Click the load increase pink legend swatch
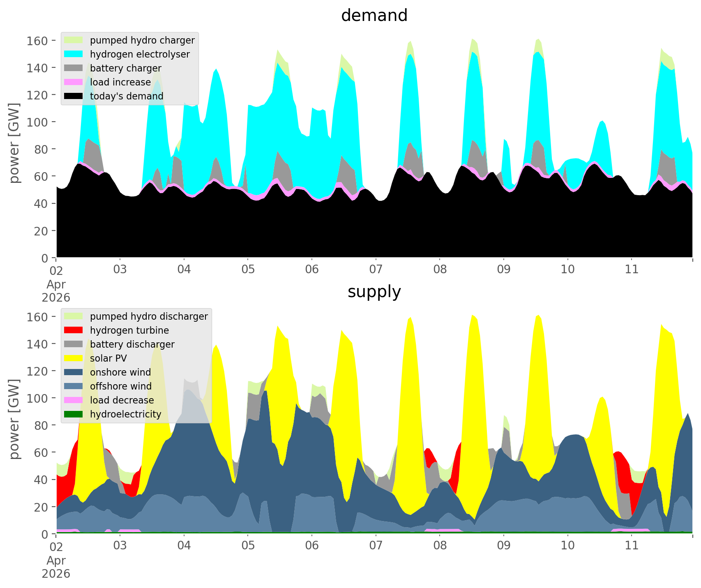The image size is (701, 588). [74, 82]
